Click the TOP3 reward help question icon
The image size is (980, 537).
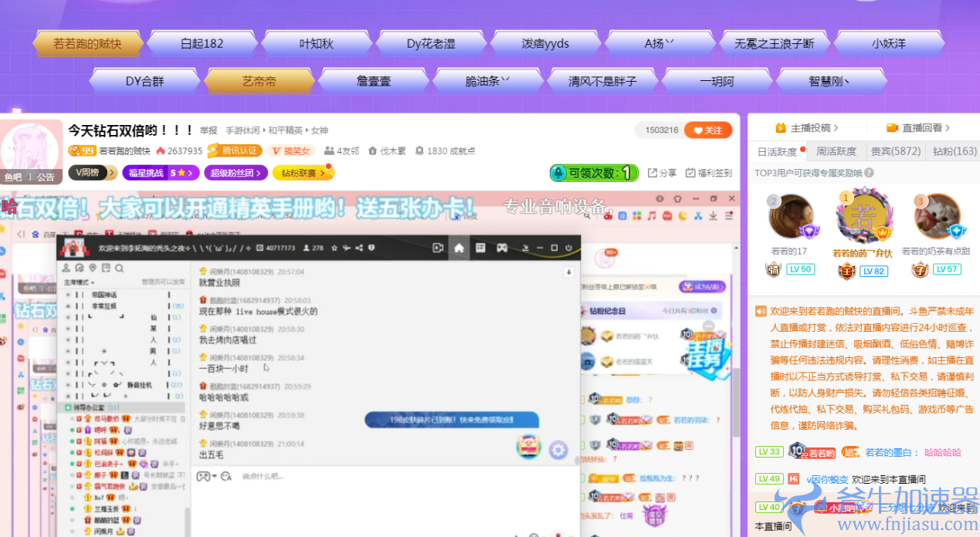(869, 173)
